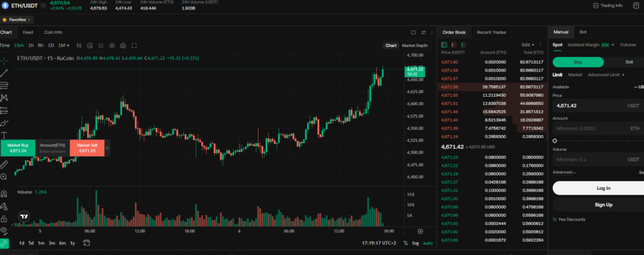
Task: Switch order side to Sell
Action: click(629, 62)
